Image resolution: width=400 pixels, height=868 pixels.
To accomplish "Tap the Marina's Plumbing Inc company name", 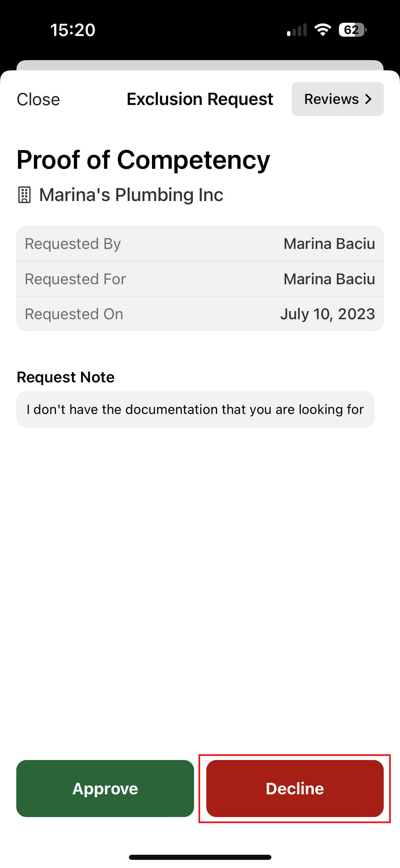I will (x=131, y=195).
